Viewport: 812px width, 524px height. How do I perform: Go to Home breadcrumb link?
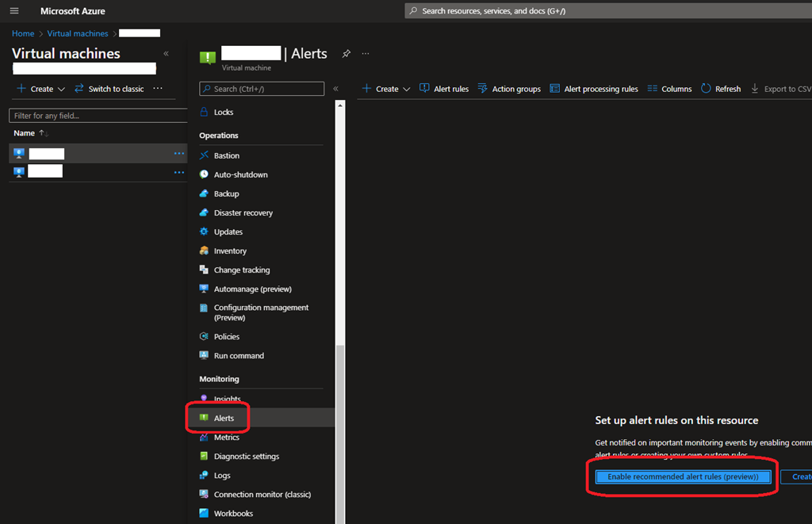tap(23, 33)
